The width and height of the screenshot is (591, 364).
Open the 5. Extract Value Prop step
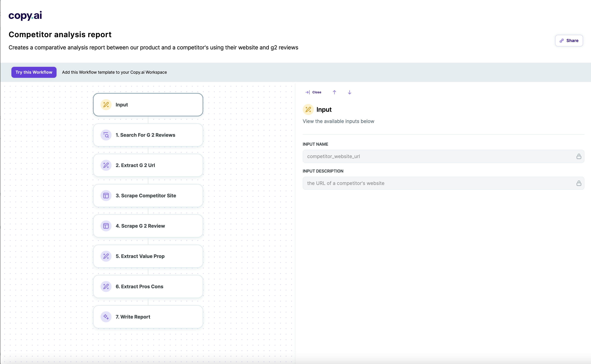click(x=148, y=256)
